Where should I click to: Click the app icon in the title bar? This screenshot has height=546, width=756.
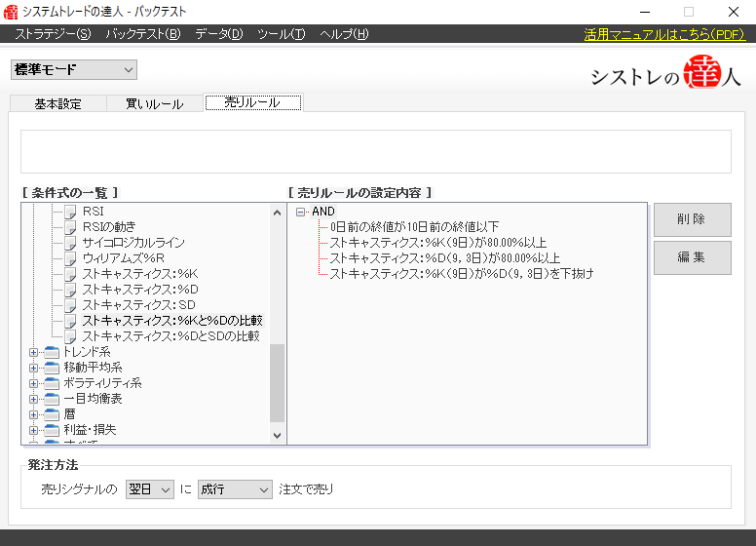tap(11, 12)
